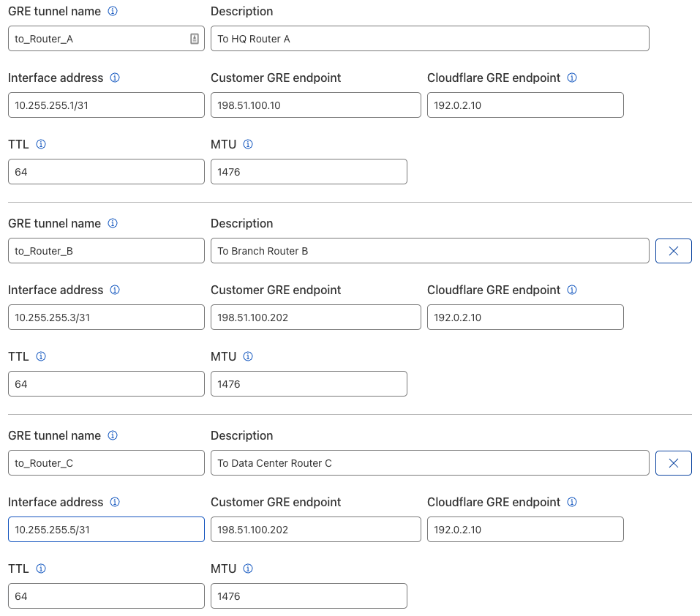This screenshot has height=616, width=700.
Task: Click the Cloudflare GRE endpoint info icon for to_Router_A
Action: (x=572, y=78)
